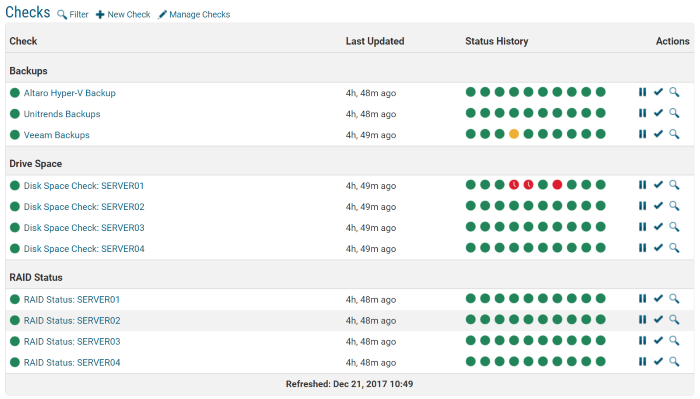Open Disk Space Check: SERVER01
Image resolution: width=700 pixels, height=399 pixels.
(84, 186)
